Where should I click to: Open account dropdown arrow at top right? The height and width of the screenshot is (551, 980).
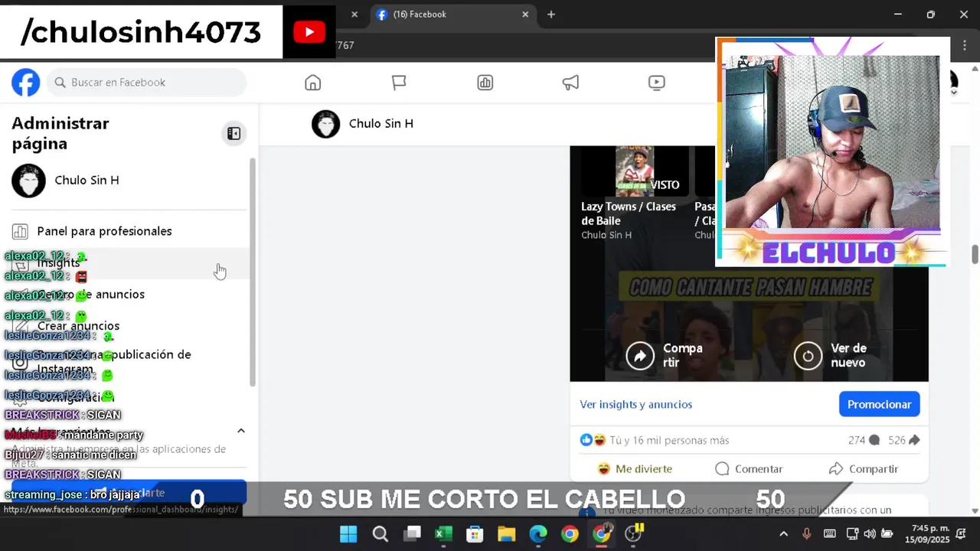(954, 92)
